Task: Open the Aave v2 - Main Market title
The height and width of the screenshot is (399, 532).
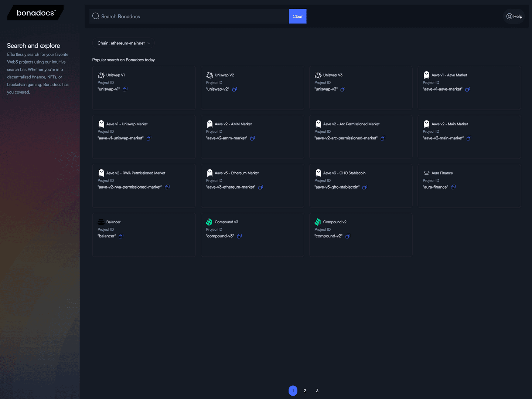Action: coord(450,124)
